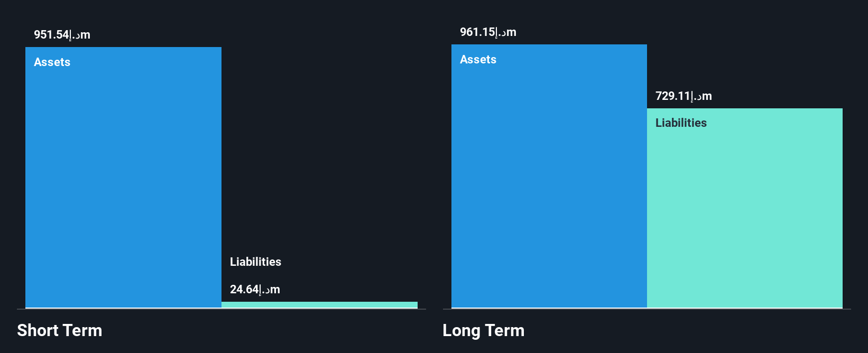This screenshot has width=868, height=353.
Task: Click the baseline axis under Short Term chart
Action: tap(221, 309)
